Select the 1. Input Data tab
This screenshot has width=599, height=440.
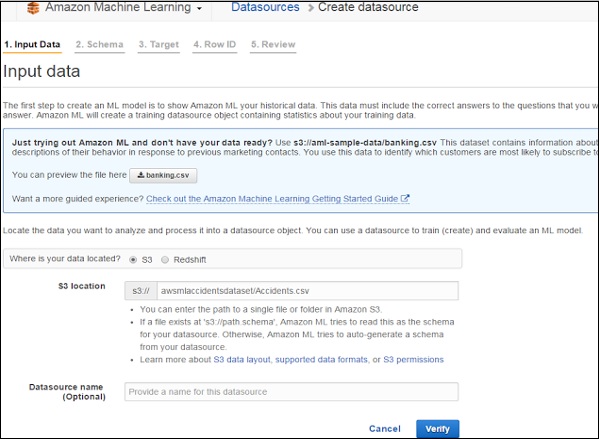(32, 44)
